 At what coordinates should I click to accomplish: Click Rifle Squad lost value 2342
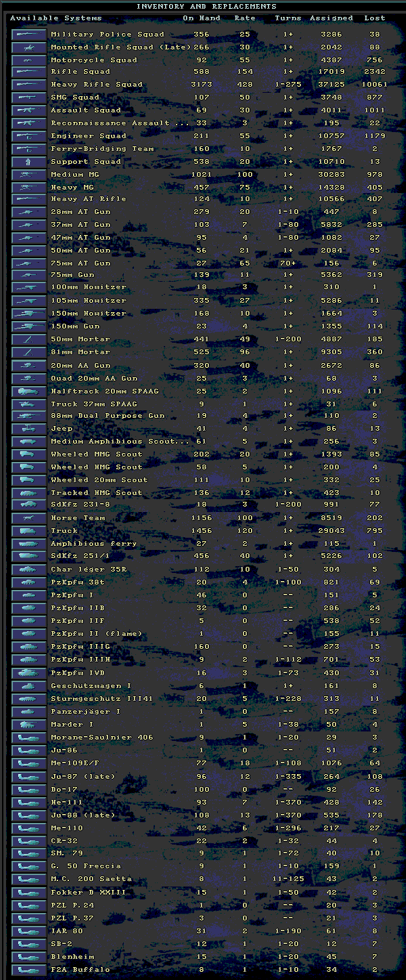tap(375, 72)
